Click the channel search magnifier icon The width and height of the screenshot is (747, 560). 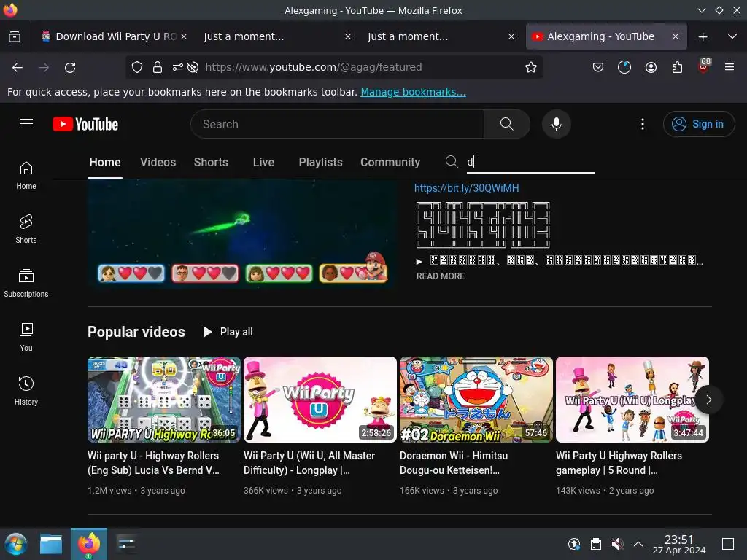point(452,162)
